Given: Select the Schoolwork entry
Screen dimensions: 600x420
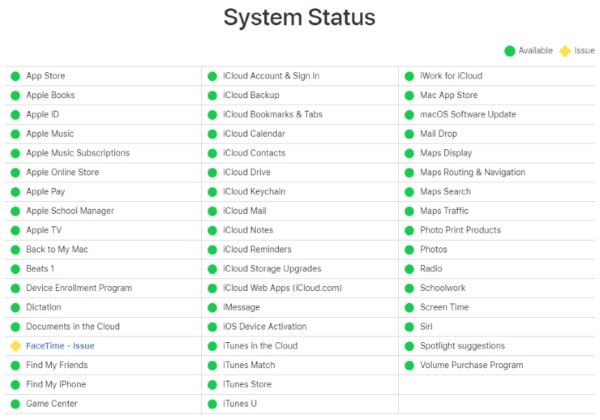Looking at the screenshot, I should click(443, 288).
